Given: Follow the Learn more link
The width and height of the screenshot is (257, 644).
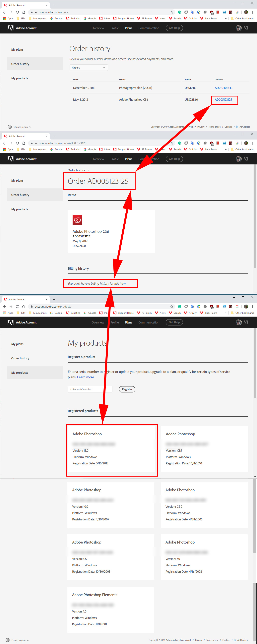Looking at the screenshot, I should 86,377.
